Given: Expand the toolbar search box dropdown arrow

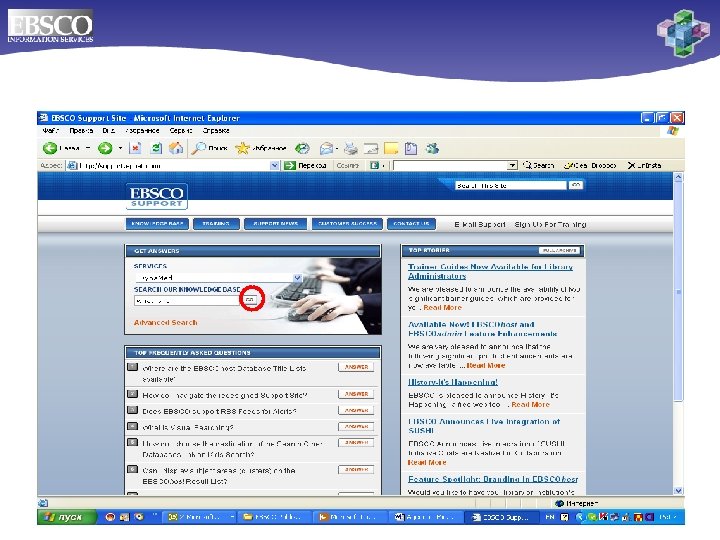Looking at the screenshot, I should click(512, 165).
